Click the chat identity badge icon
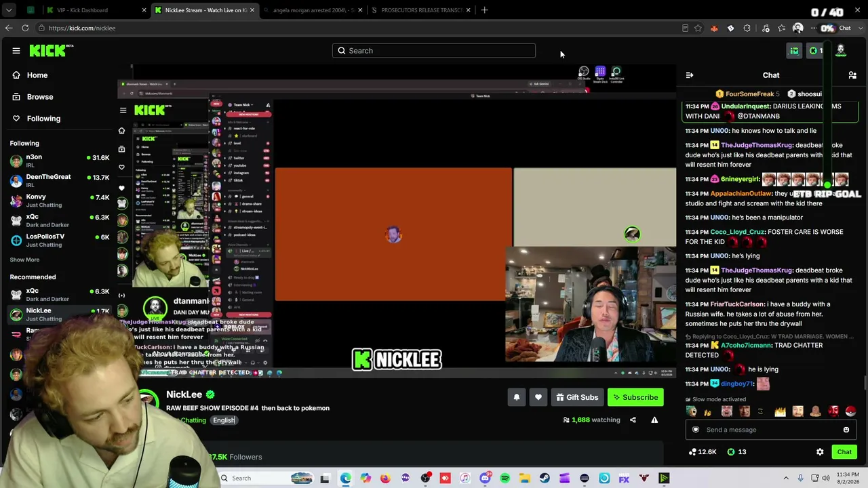868x488 pixels. [x=696, y=430]
